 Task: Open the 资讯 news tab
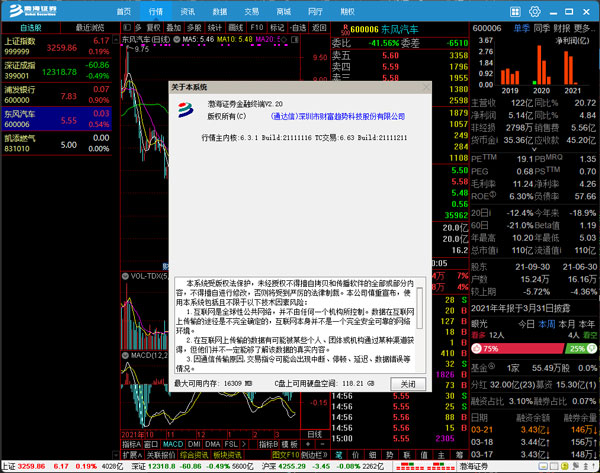(x=188, y=12)
